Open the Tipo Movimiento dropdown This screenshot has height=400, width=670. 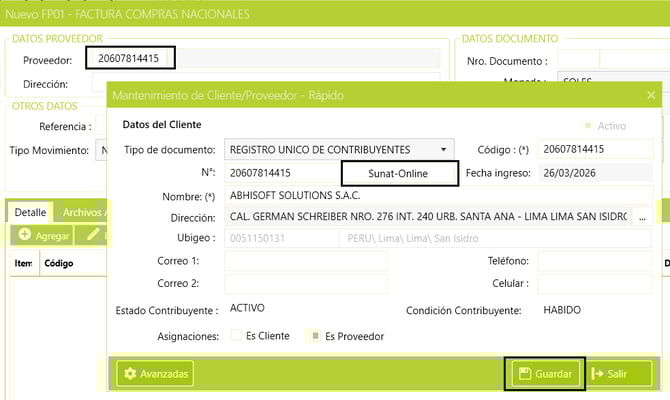pos(101,151)
